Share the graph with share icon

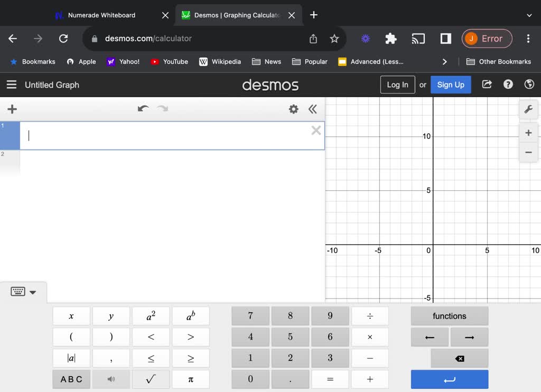tap(487, 84)
